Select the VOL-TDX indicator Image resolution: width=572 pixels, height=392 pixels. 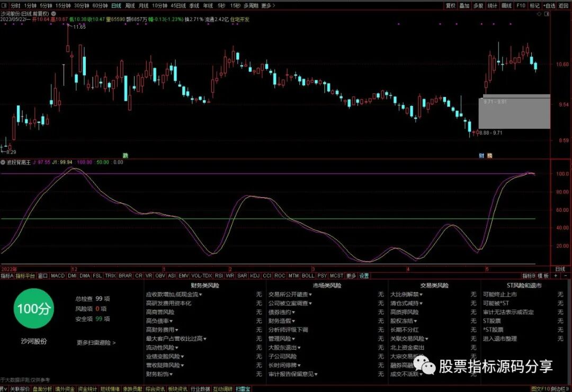pyautogui.click(x=201, y=276)
